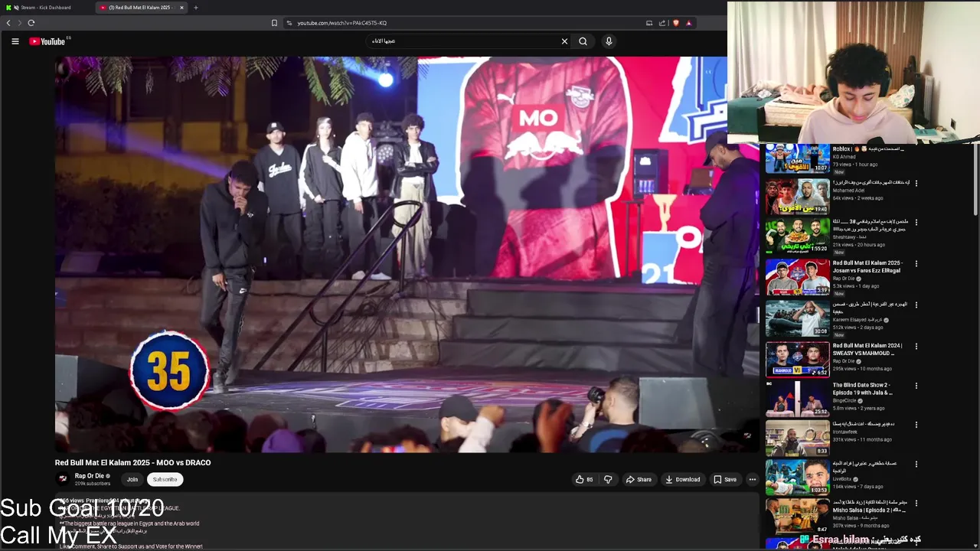Open the Brave Rewards triangle icon
Screen dimensions: 980x551
point(688,23)
